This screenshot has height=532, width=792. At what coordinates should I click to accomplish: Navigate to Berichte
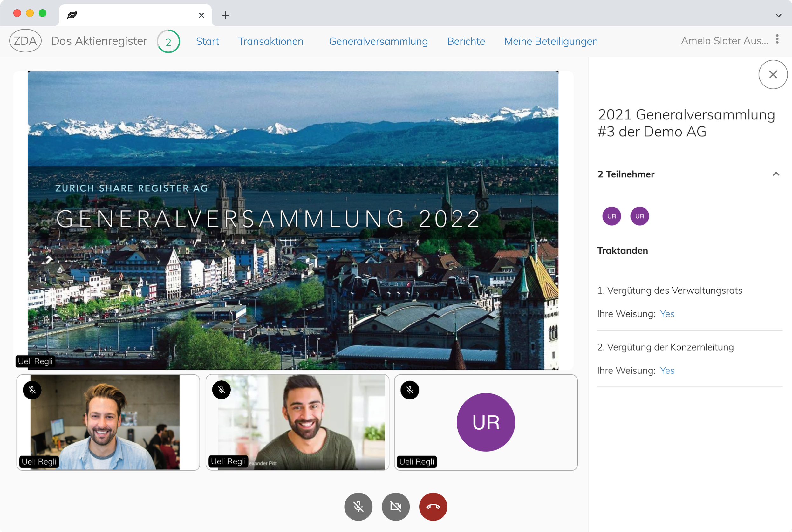click(466, 41)
